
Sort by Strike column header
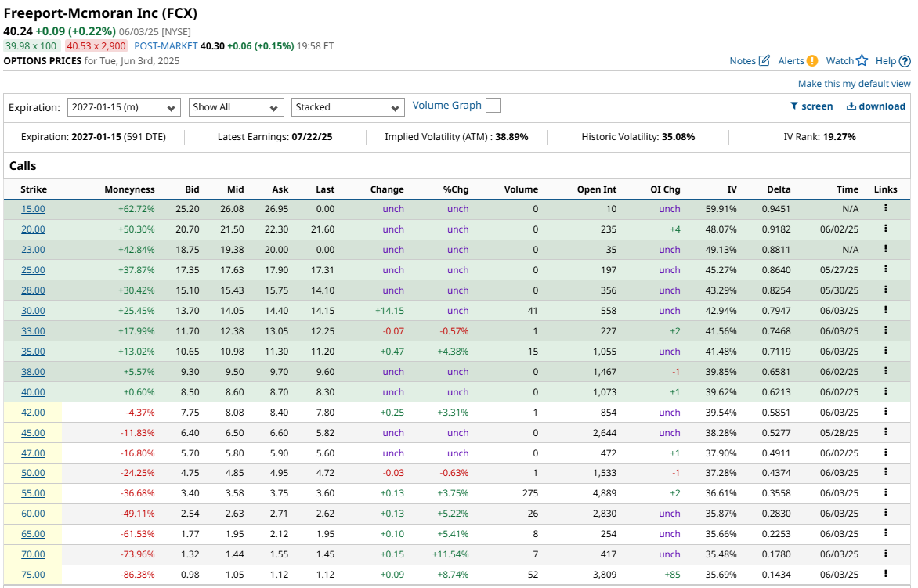[34, 189]
